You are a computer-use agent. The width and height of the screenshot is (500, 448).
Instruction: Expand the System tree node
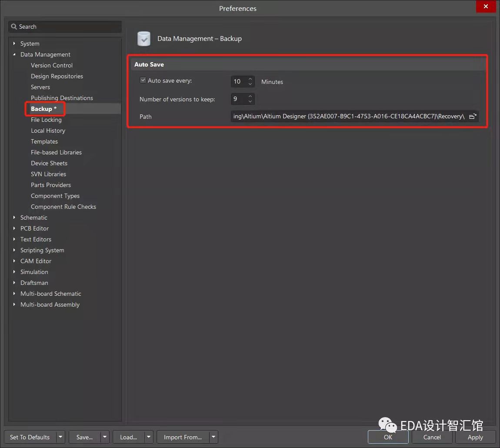click(x=14, y=43)
